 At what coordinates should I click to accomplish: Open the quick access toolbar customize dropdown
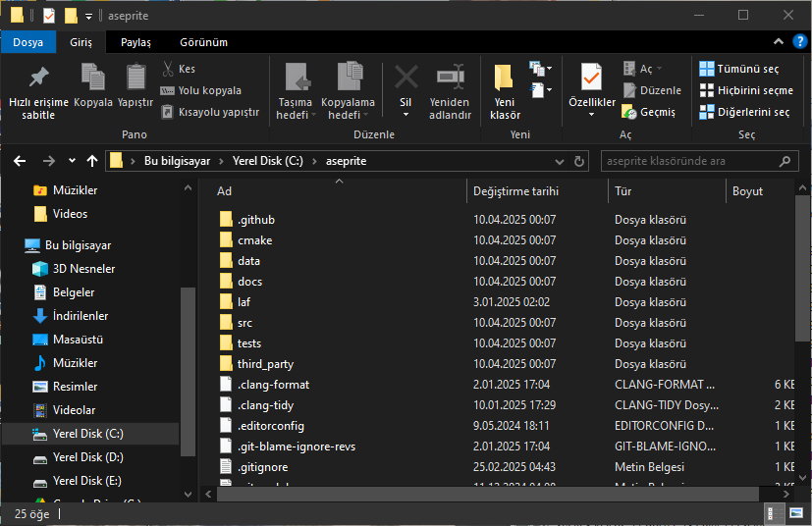88,17
